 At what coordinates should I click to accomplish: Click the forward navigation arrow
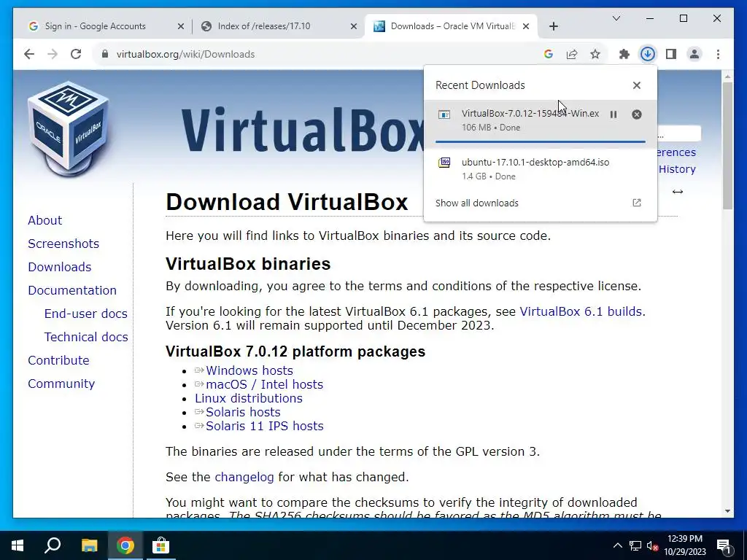tap(53, 54)
